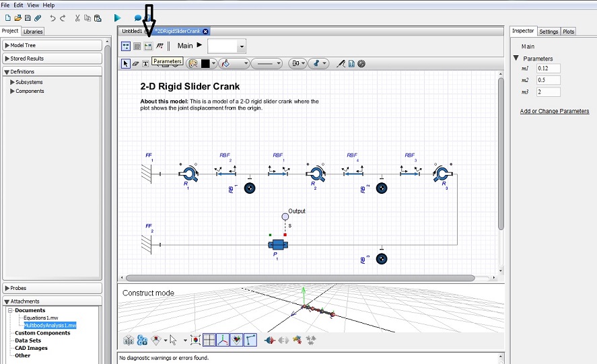The image size is (597, 364).
Task: Select the Eraser tool
Action: (x=135, y=64)
